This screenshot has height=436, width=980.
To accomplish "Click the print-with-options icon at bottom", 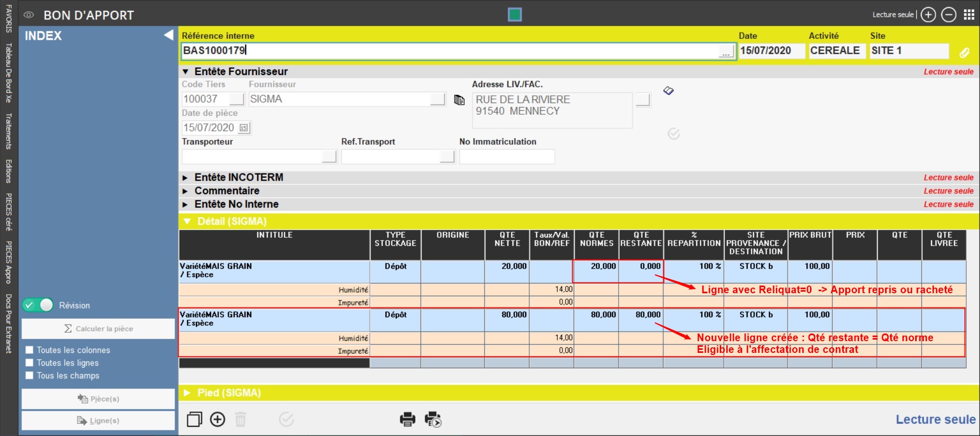I will 433,419.
